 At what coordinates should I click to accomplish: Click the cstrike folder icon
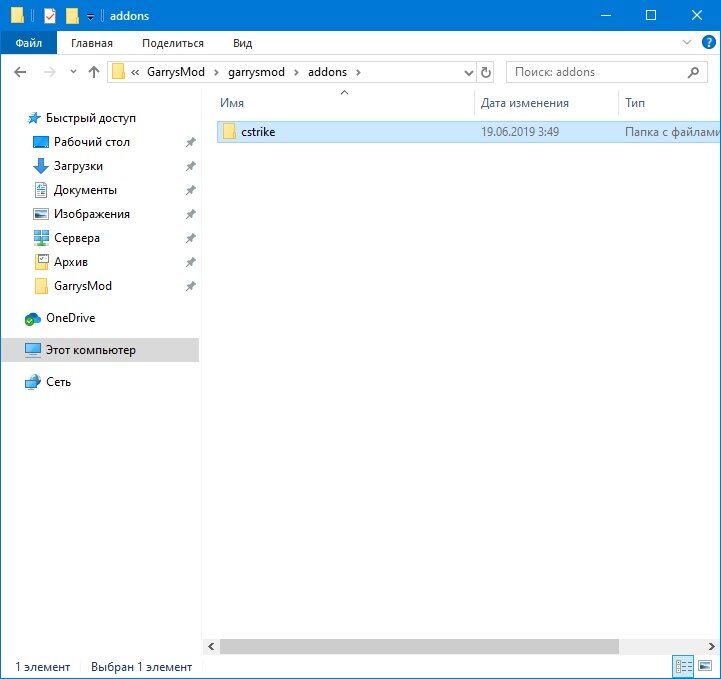pyautogui.click(x=229, y=131)
